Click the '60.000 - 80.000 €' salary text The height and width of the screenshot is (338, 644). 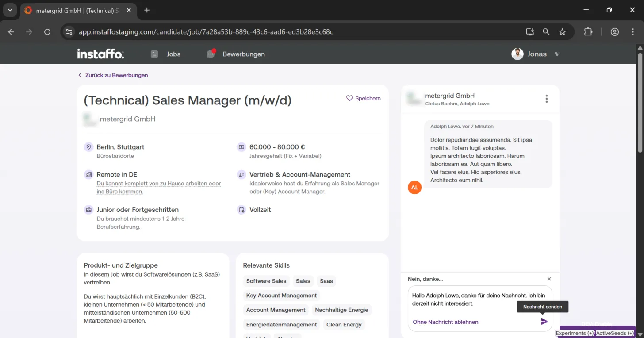(x=277, y=147)
